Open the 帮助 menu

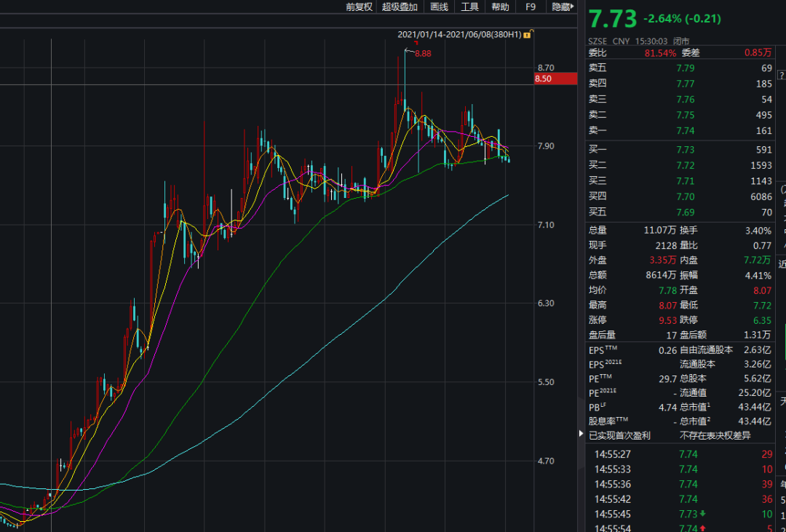click(500, 7)
